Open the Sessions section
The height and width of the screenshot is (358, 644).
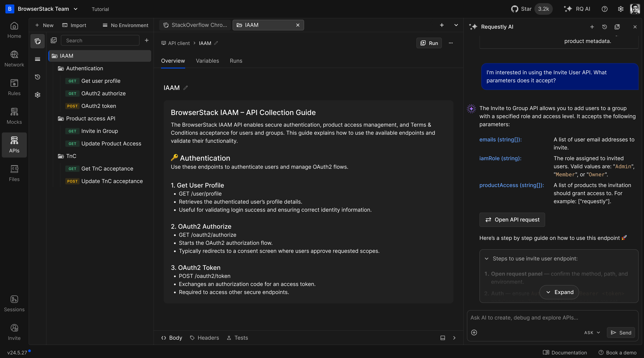click(14, 304)
